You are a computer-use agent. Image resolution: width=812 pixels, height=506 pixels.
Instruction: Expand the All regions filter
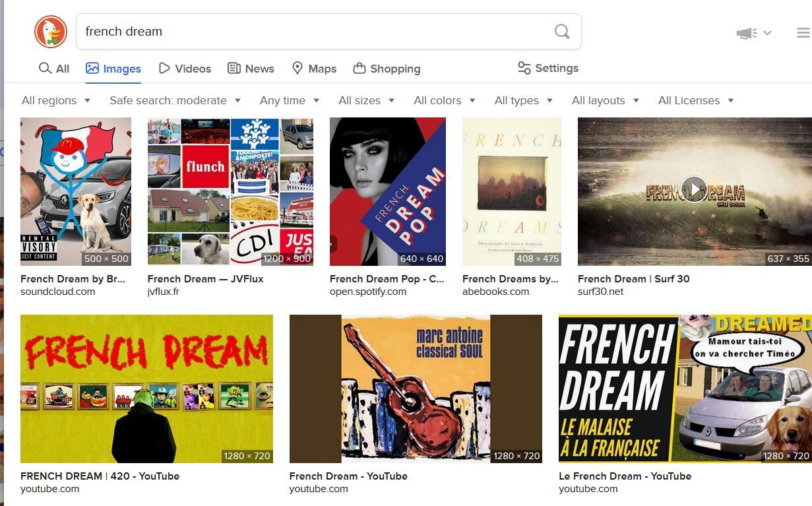(56, 100)
